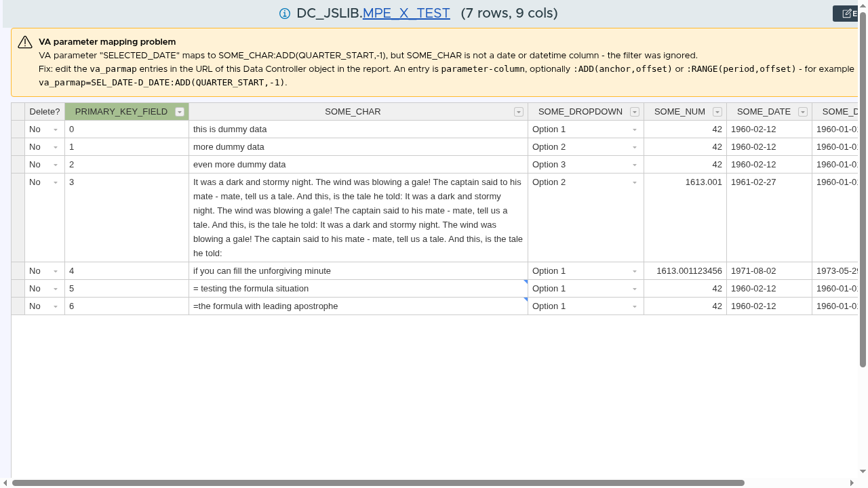This screenshot has height=488, width=868.
Task: Expand Delete? dropdown for row 0
Action: pos(56,129)
